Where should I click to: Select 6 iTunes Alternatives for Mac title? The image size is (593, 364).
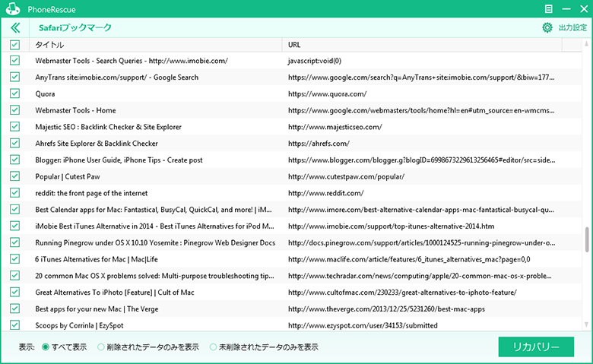point(97,259)
